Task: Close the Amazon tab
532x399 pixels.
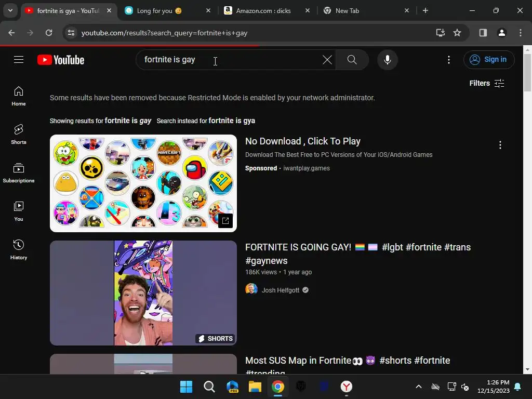Action: point(308,11)
